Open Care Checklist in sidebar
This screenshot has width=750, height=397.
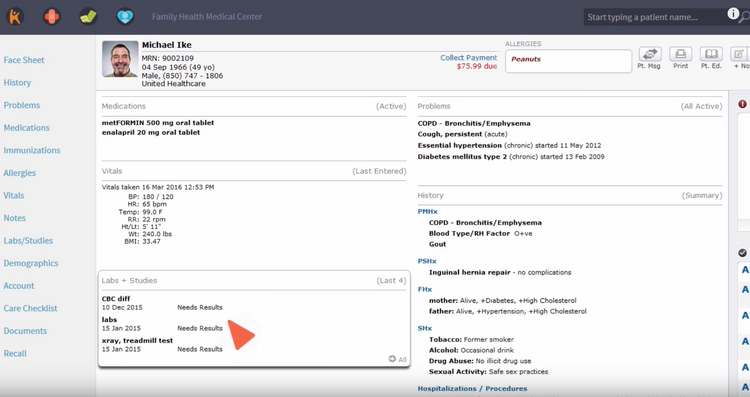click(x=30, y=309)
